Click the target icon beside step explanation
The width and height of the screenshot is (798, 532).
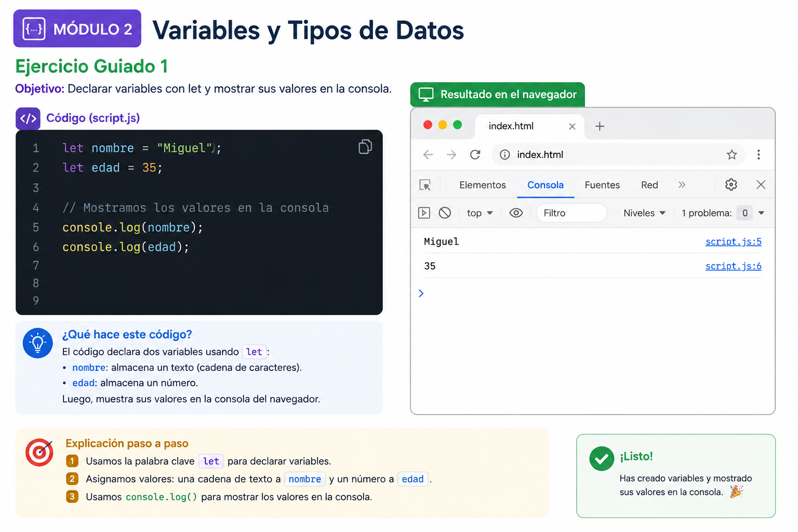39,453
